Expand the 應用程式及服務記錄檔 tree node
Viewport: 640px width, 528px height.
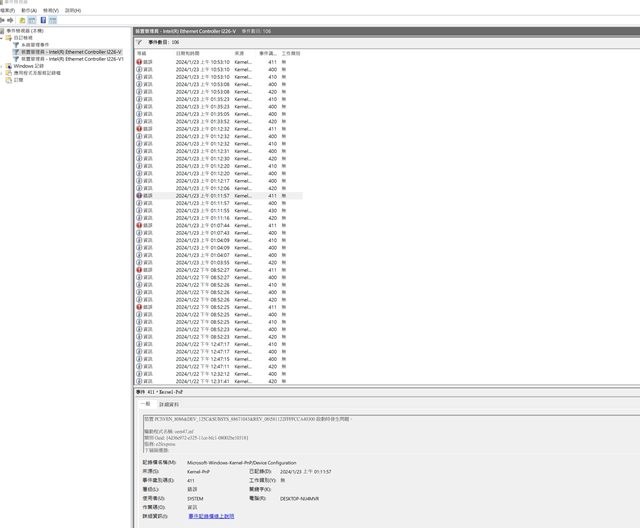(4, 73)
